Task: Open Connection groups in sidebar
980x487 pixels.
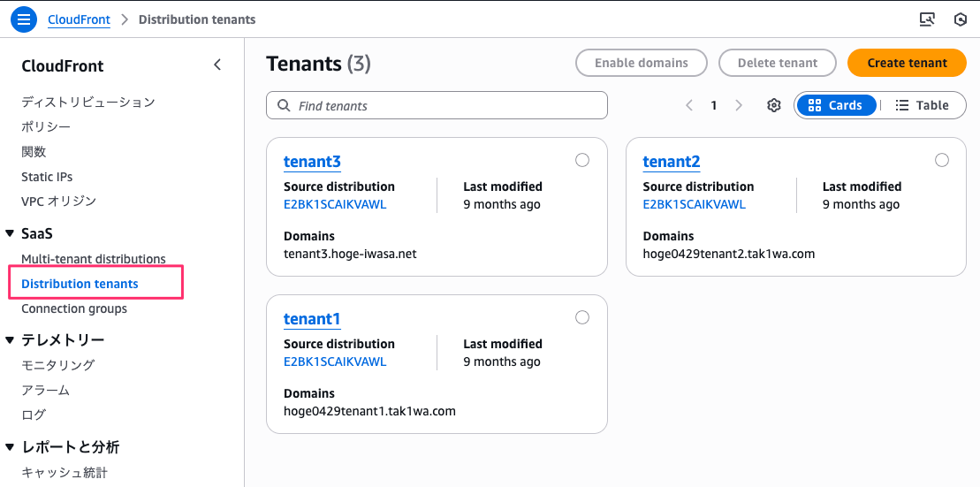Action: tap(74, 308)
